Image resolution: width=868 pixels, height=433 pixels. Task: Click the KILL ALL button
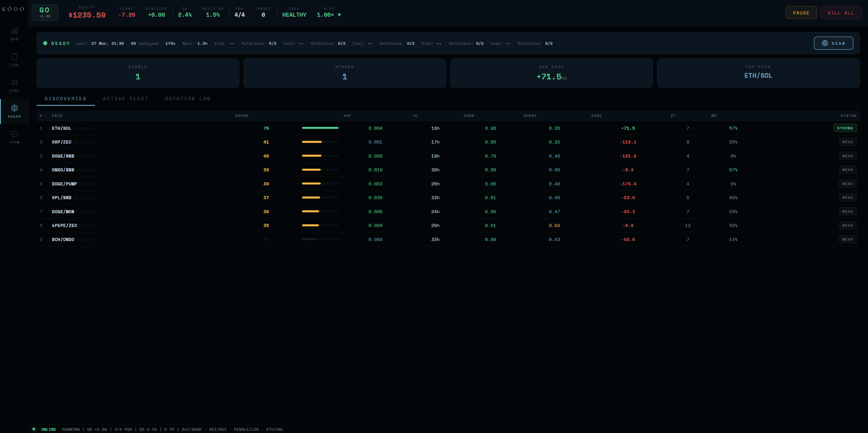coord(841,12)
